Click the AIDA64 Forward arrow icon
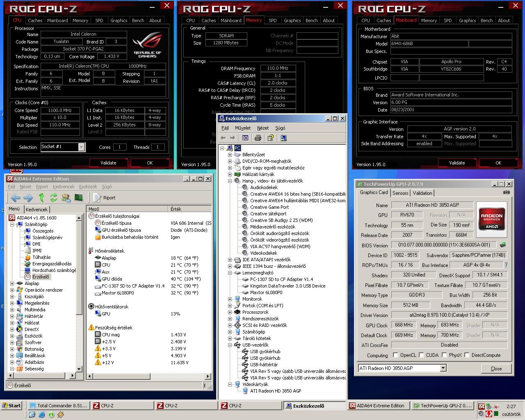 [x=28, y=198]
